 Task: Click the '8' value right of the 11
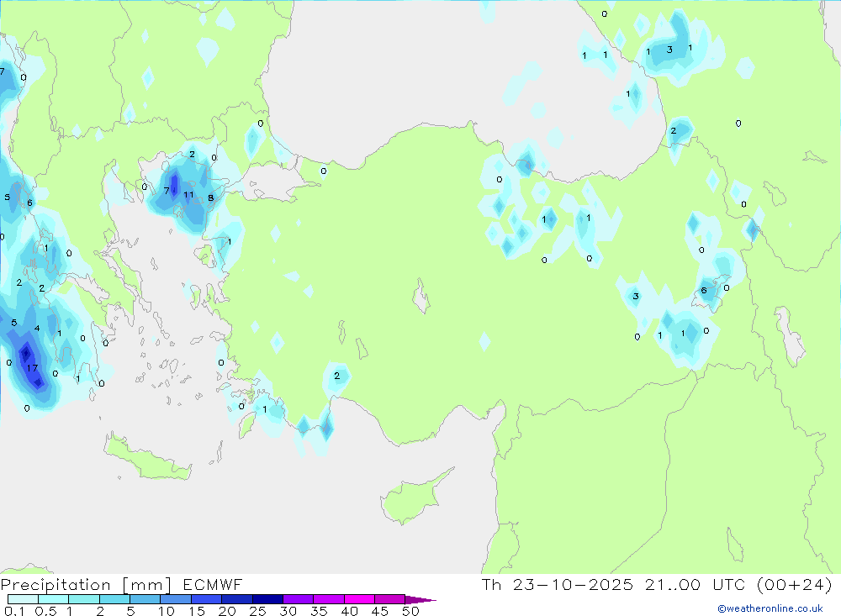pyautogui.click(x=211, y=197)
